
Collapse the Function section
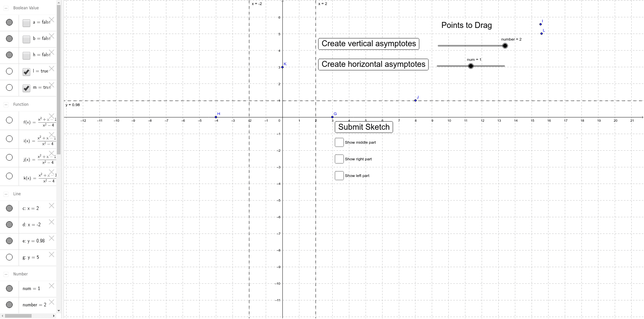6,104
